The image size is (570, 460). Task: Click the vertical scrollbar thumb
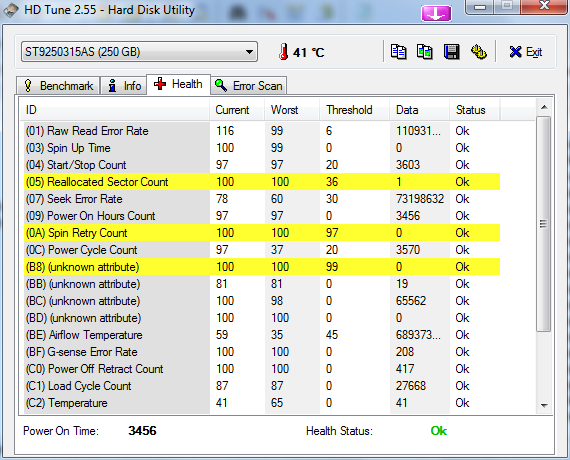point(544,224)
